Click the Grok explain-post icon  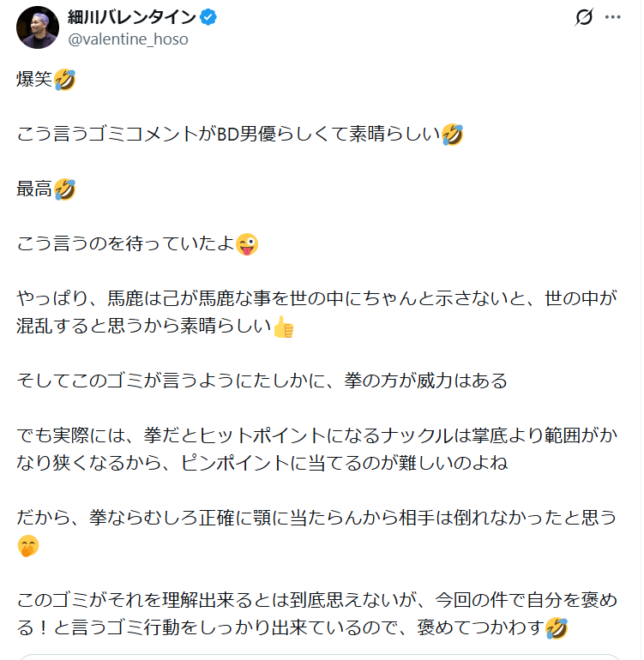(x=584, y=17)
